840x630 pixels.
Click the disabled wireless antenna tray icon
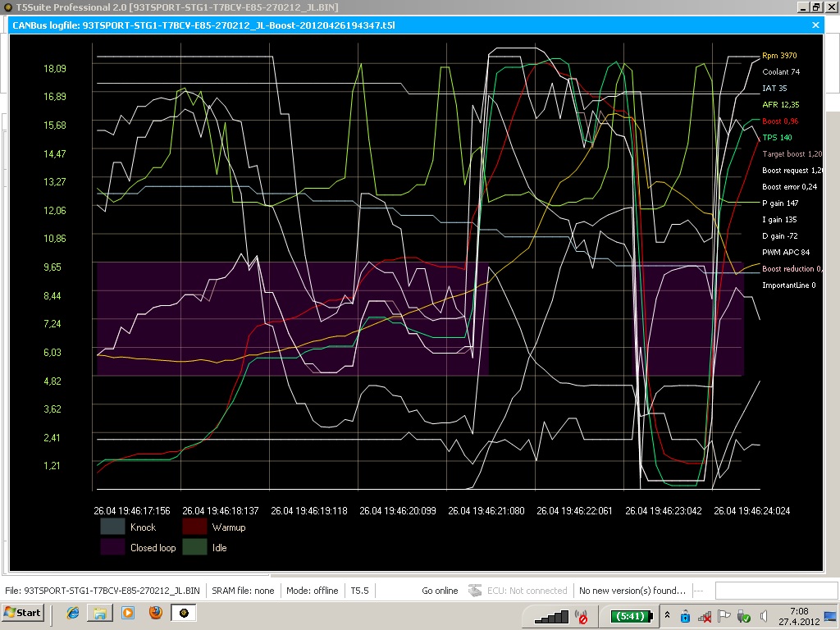[x=582, y=616]
